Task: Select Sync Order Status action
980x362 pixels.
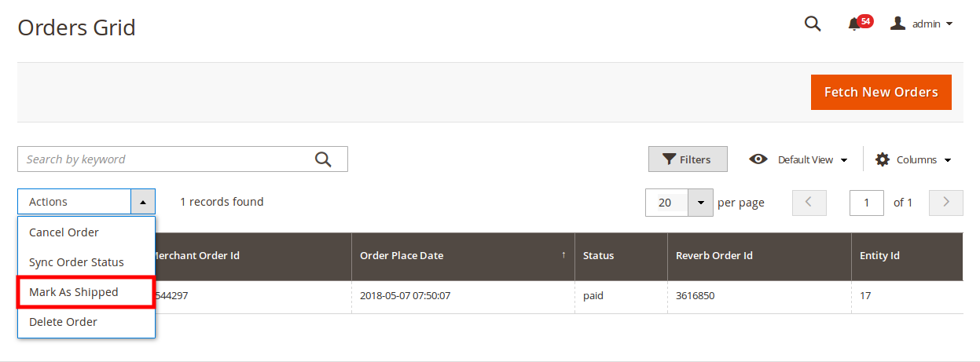Action: click(x=76, y=262)
